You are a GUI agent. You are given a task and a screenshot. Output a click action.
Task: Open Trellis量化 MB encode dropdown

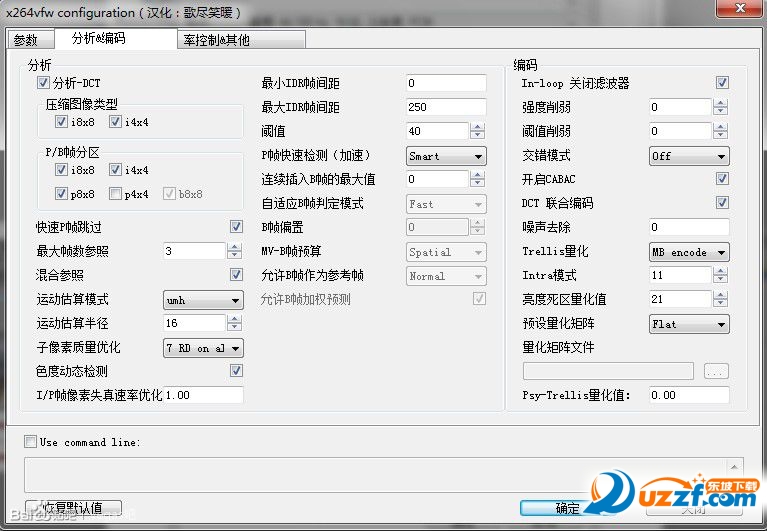tap(689, 252)
